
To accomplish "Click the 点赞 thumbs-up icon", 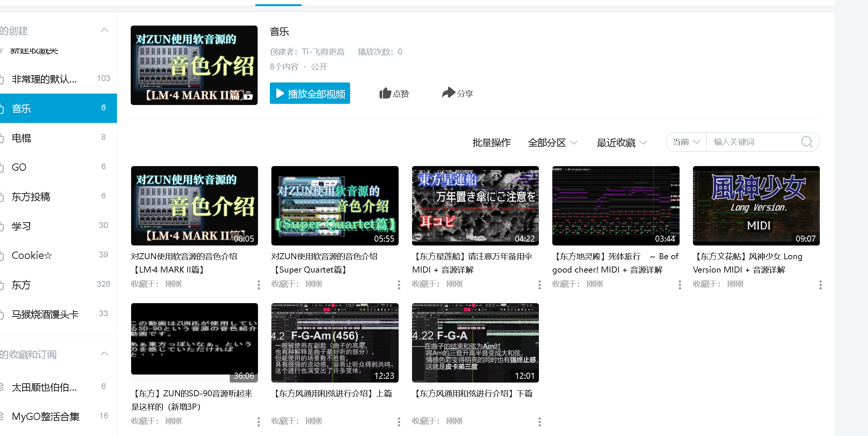I will tap(385, 93).
